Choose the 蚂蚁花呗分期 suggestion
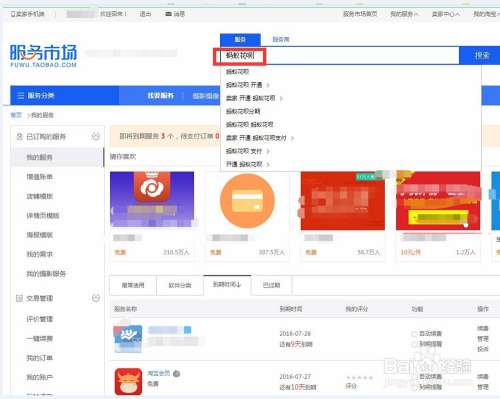Image resolution: width=500 pixels, height=399 pixels. click(243, 111)
